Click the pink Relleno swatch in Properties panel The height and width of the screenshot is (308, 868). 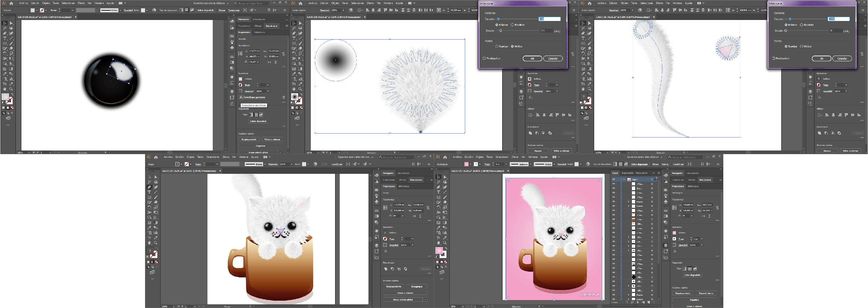tap(674, 233)
